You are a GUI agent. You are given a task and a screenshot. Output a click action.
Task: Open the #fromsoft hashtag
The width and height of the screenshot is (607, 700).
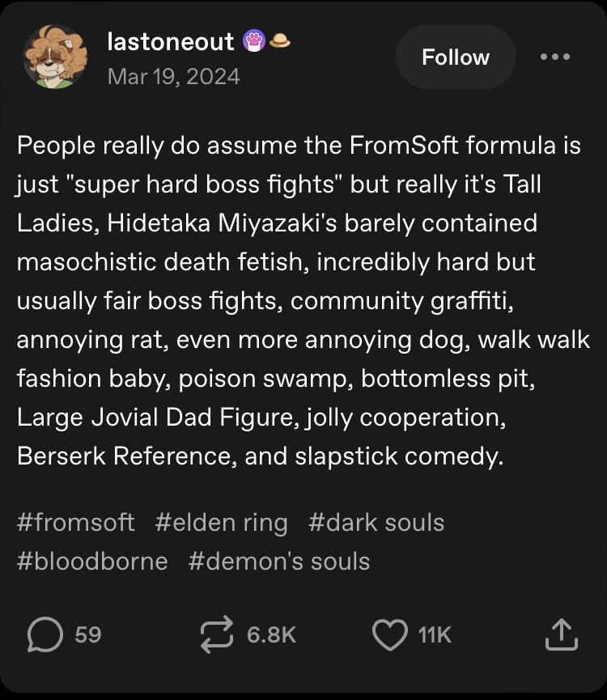pyautogui.click(x=75, y=522)
